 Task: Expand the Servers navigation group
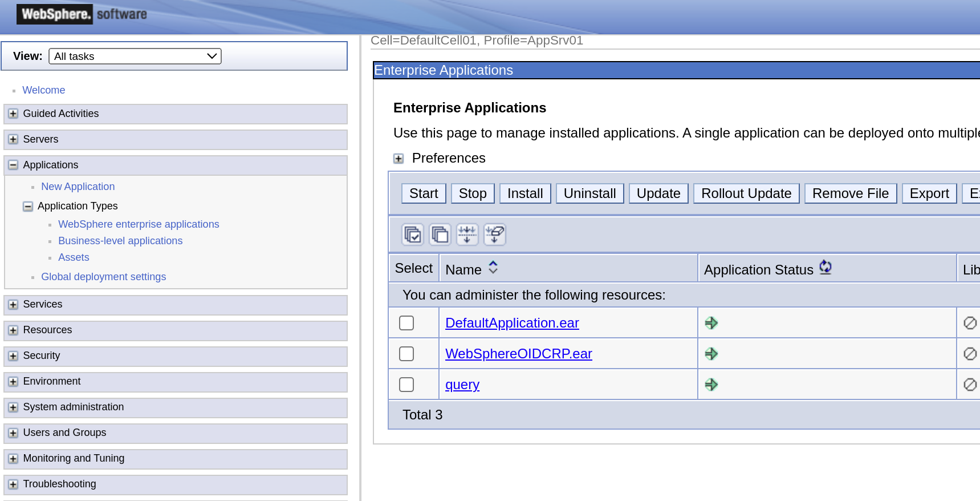pyautogui.click(x=13, y=139)
